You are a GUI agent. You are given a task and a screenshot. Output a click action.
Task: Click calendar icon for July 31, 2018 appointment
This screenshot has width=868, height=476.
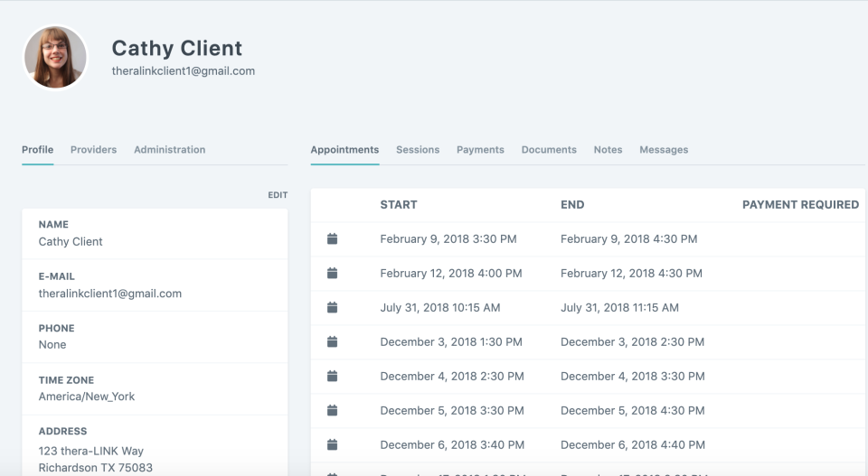point(332,308)
